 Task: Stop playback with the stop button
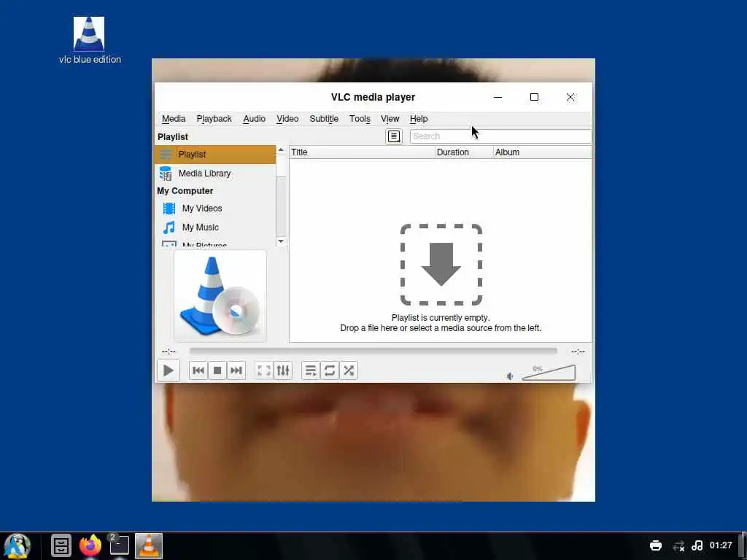217,370
